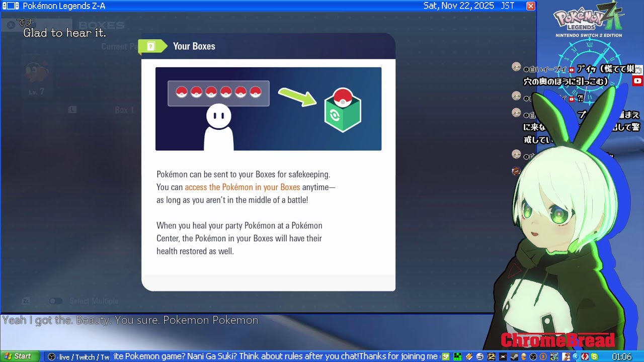Click the golden '2' tray icon

coord(492,356)
